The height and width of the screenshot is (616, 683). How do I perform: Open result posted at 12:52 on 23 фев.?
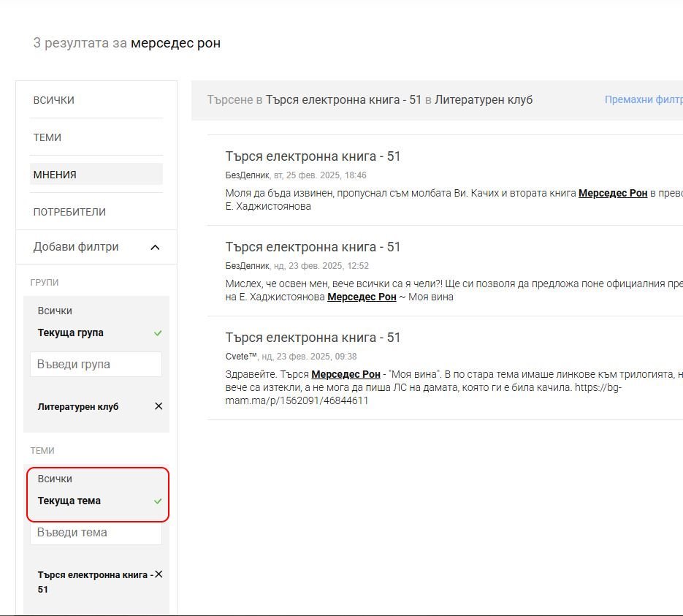[x=313, y=247]
